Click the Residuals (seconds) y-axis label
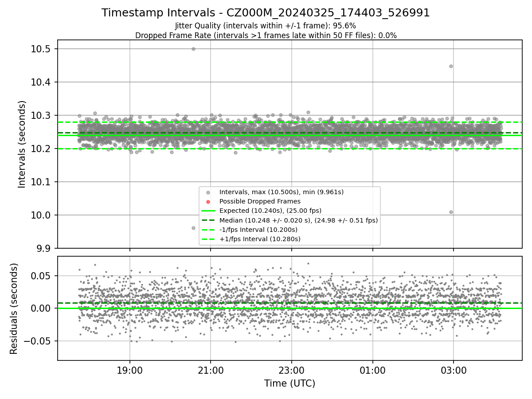Image resolution: width=532 pixels, height=399 pixels. (x=14, y=309)
